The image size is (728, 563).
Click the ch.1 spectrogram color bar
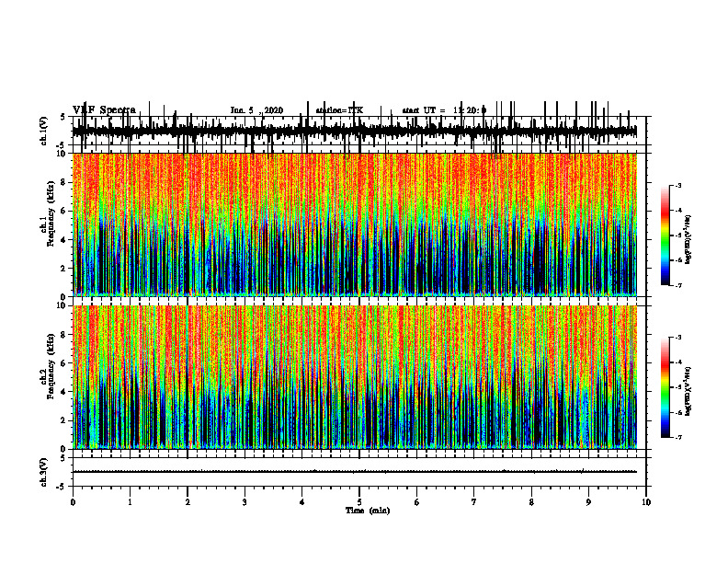pyautogui.click(x=665, y=236)
